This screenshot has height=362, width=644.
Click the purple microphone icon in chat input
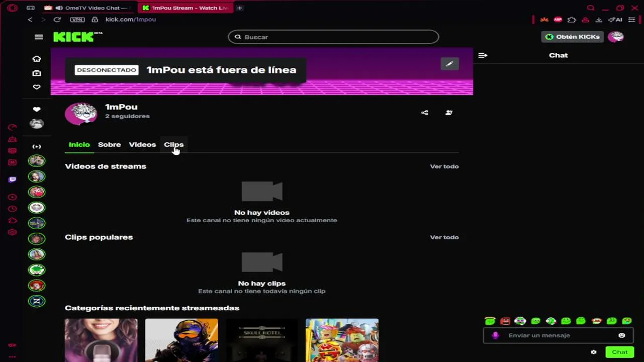click(495, 335)
